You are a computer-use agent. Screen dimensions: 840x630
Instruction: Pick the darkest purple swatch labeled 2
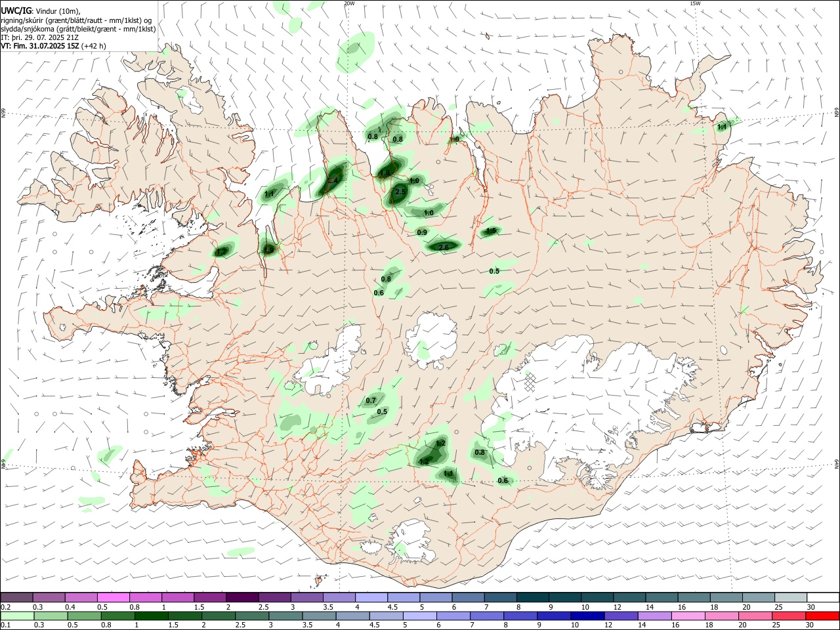(x=242, y=598)
